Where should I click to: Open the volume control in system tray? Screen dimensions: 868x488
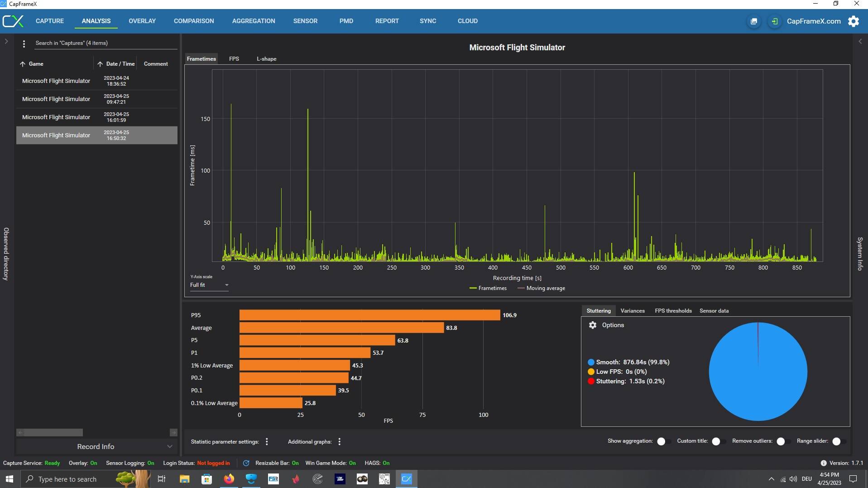tap(793, 479)
